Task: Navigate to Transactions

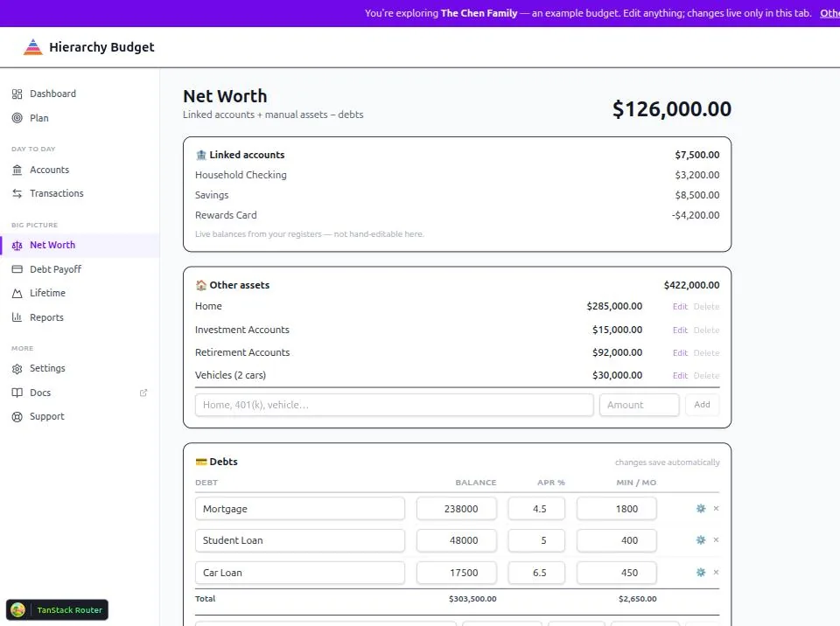Action: click(57, 193)
